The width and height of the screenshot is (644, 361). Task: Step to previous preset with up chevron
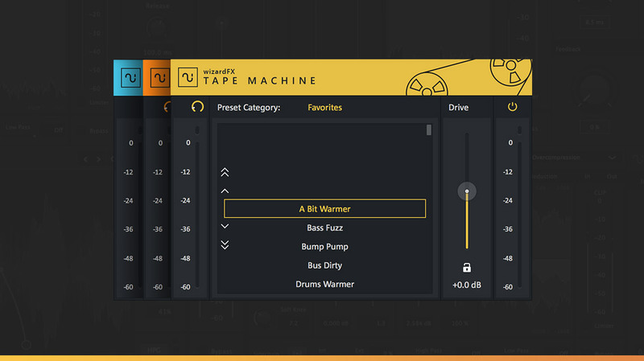[225, 191]
